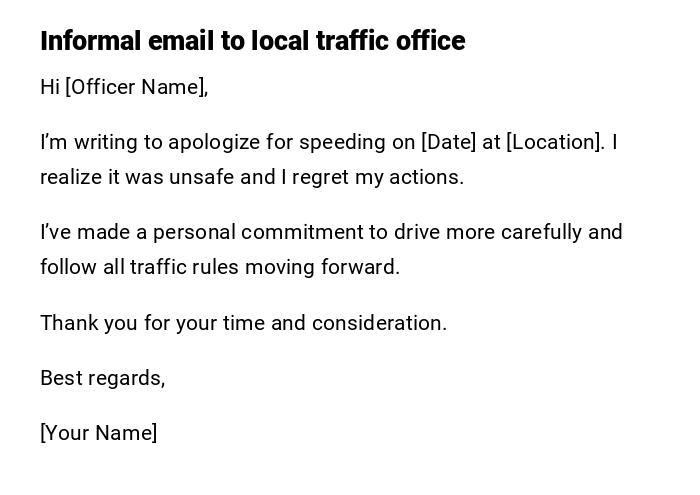Image resolution: width=700 pixels, height=495 pixels.
Task: Click the [Officer Name] placeholder
Action: click(x=135, y=87)
